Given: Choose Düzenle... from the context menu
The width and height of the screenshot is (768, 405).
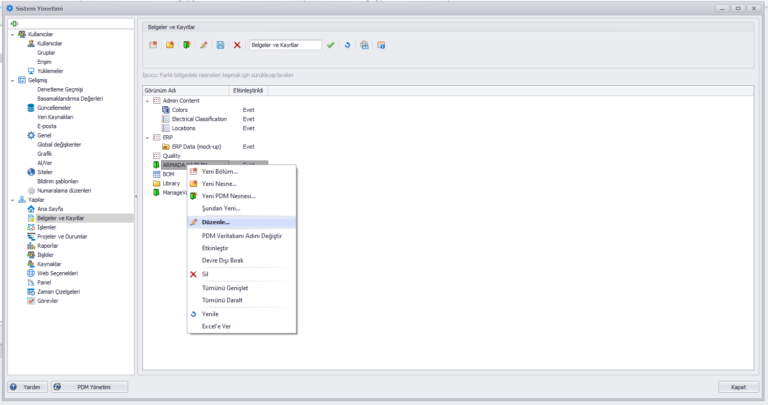Looking at the screenshot, I should point(216,222).
